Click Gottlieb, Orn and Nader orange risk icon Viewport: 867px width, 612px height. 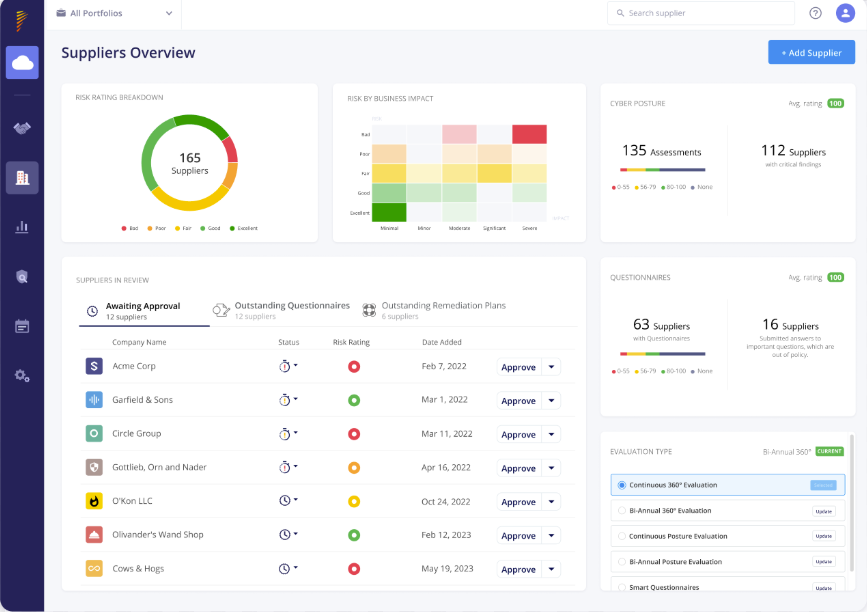354,468
